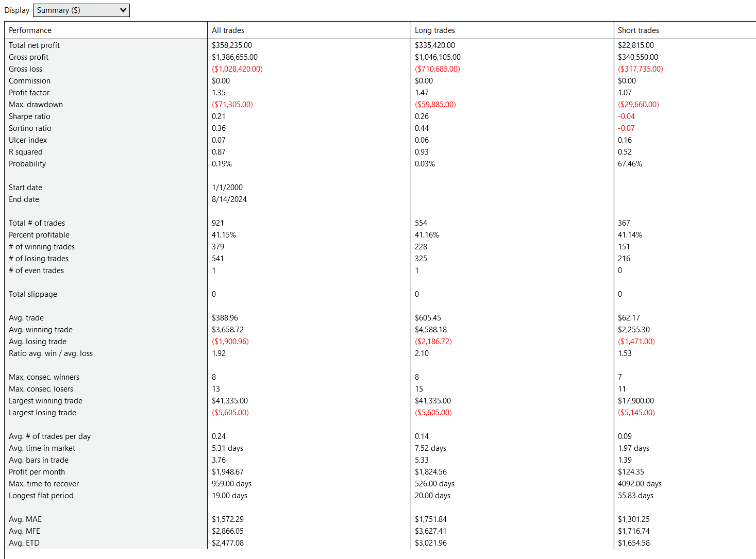Click the Sharpe ratio row label
The height and width of the screenshot is (559, 756).
[x=29, y=116]
